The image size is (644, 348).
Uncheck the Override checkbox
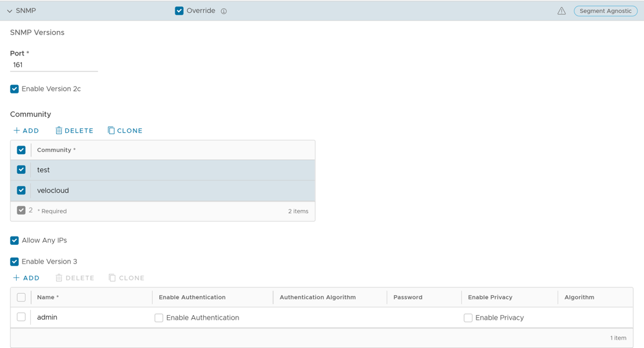[179, 11]
